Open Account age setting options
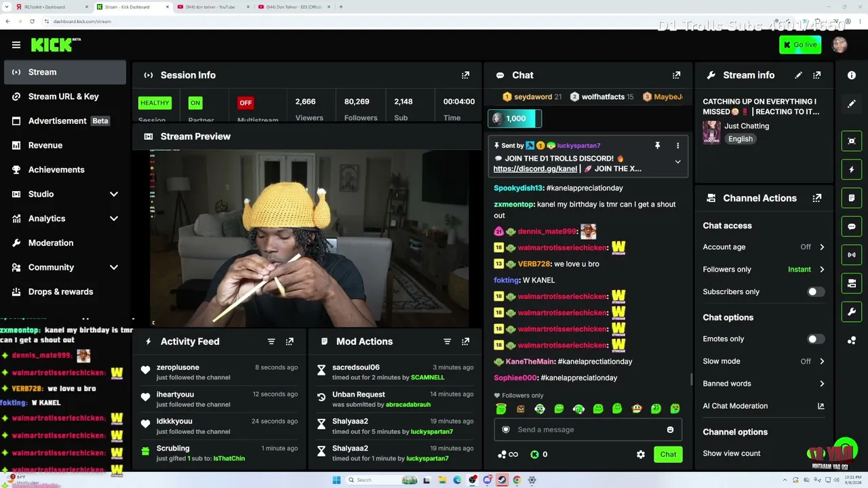868x488 pixels. tap(764, 247)
